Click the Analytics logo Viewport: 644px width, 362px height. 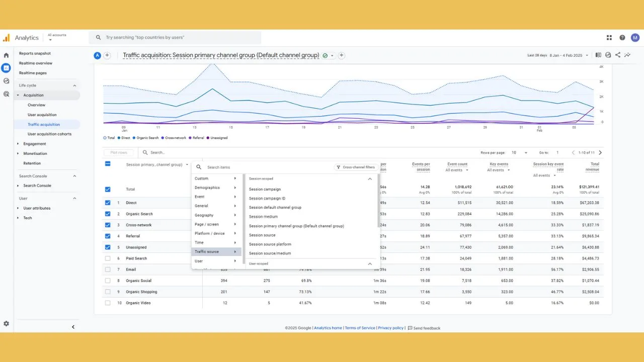[6, 38]
